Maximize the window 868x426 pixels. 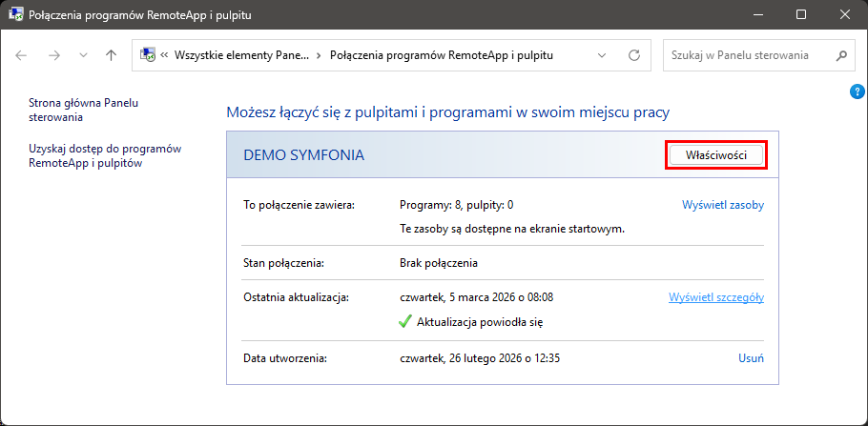801,15
